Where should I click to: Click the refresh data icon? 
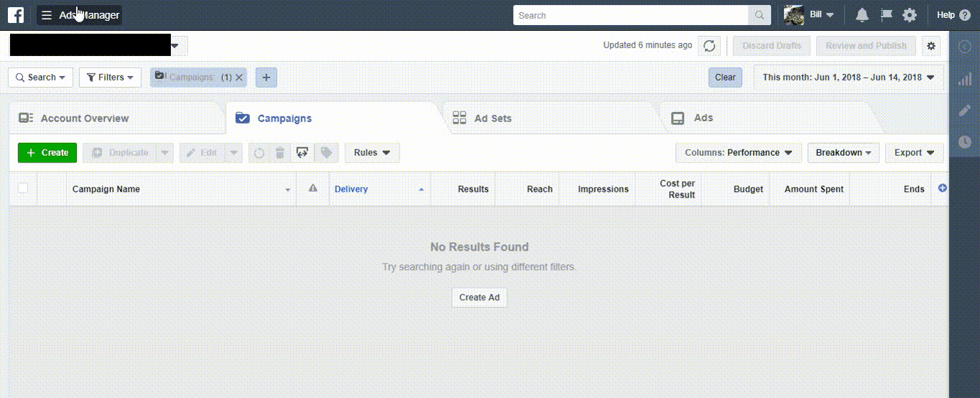[709, 46]
